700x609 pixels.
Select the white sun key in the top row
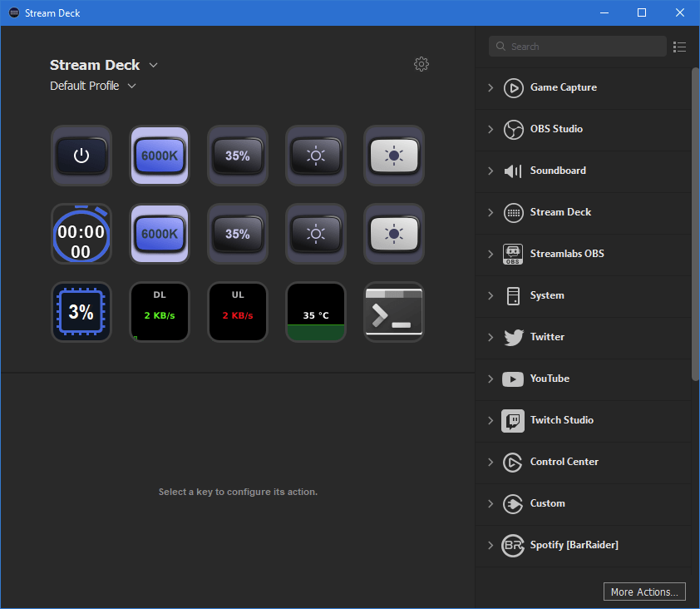pos(394,156)
